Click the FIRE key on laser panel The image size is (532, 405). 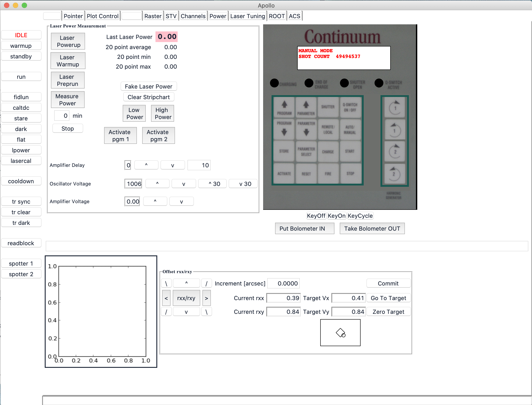click(x=328, y=173)
